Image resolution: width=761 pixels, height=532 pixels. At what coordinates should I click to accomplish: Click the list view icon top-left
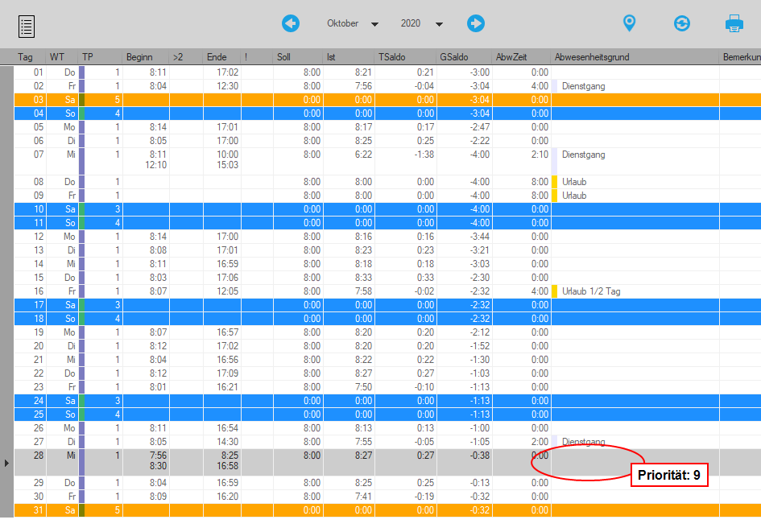click(x=27, y=27)
